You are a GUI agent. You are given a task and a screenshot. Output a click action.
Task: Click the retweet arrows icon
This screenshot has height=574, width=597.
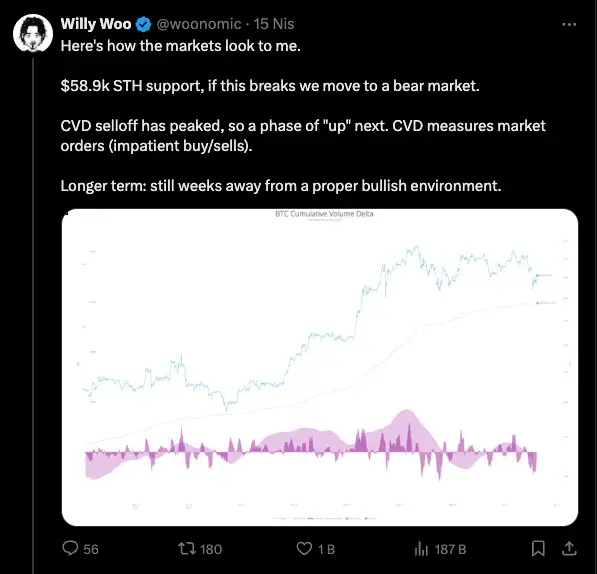point(187,548)
